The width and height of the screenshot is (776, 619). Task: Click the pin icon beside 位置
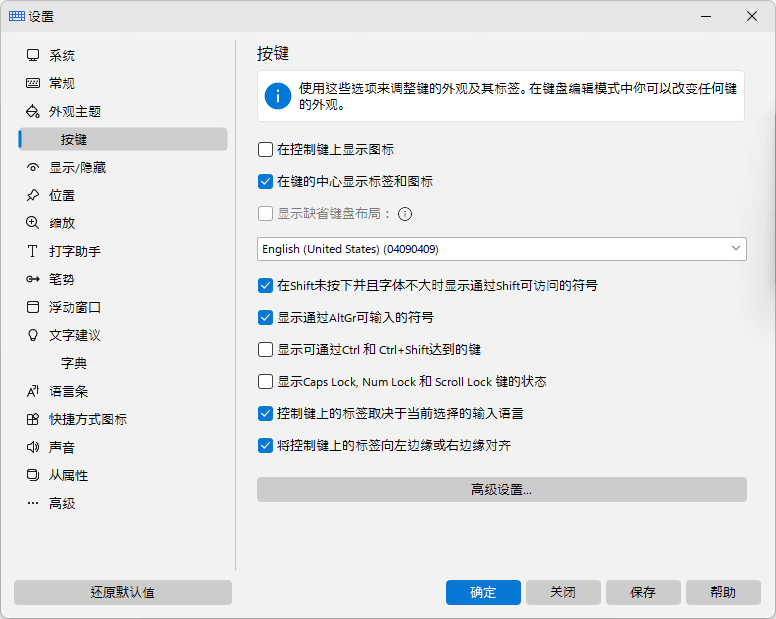tap(33, 195)
